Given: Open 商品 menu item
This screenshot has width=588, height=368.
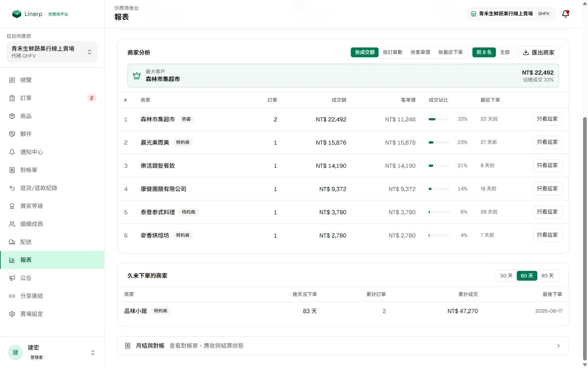Looking at the screenshot, I should click(52, 116).
